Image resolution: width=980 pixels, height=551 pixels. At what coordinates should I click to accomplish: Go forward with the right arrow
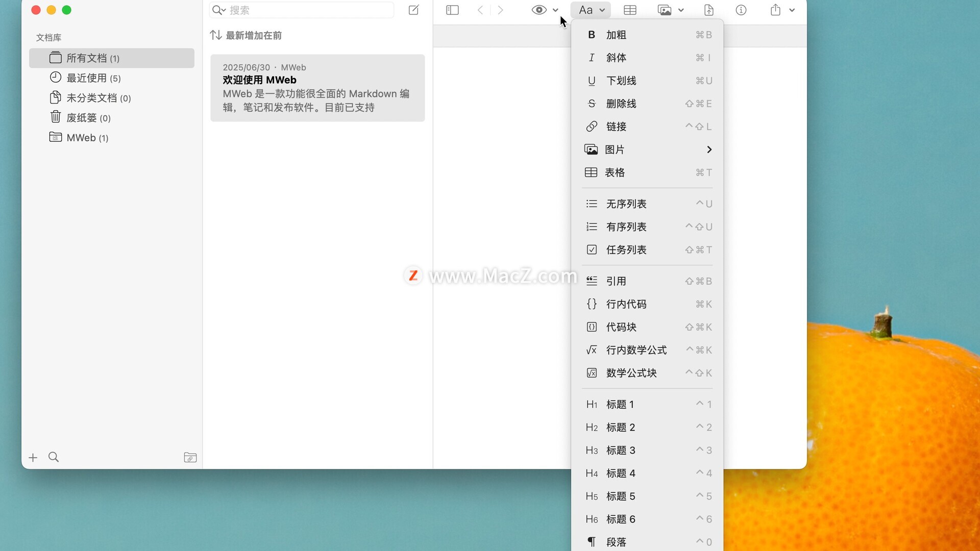click(500, 10)
